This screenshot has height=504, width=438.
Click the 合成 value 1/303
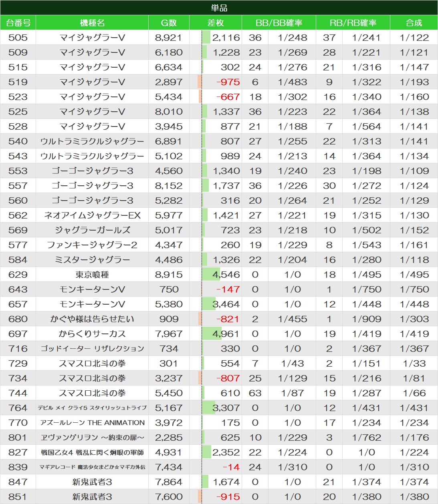pyautogui.click(x=414, y=319)
